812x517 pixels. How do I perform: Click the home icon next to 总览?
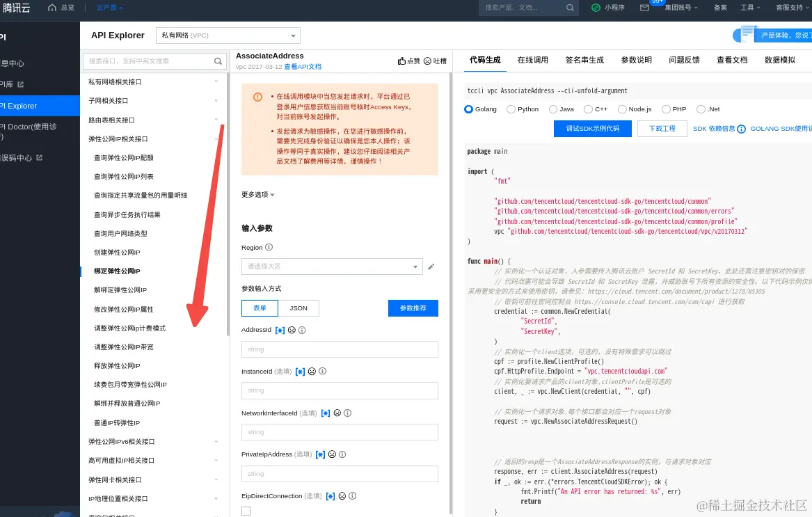tap(51, 8)
